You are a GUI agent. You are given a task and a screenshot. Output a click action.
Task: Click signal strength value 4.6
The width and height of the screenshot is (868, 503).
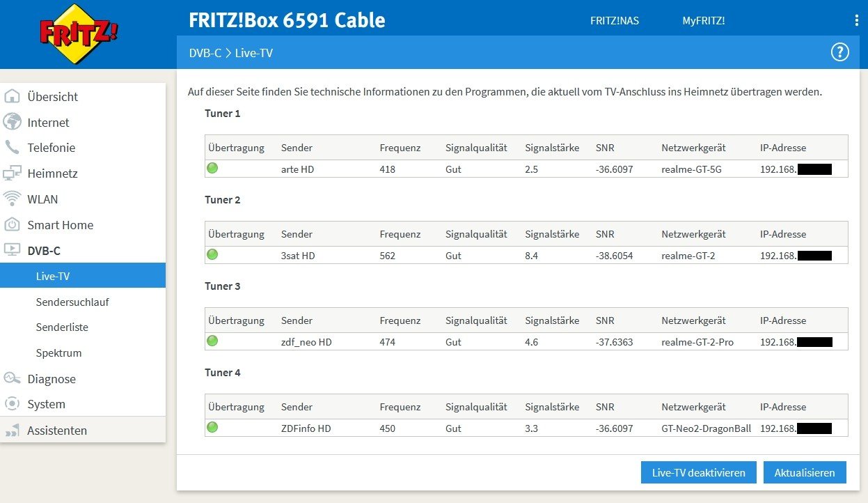click(532, 342)
